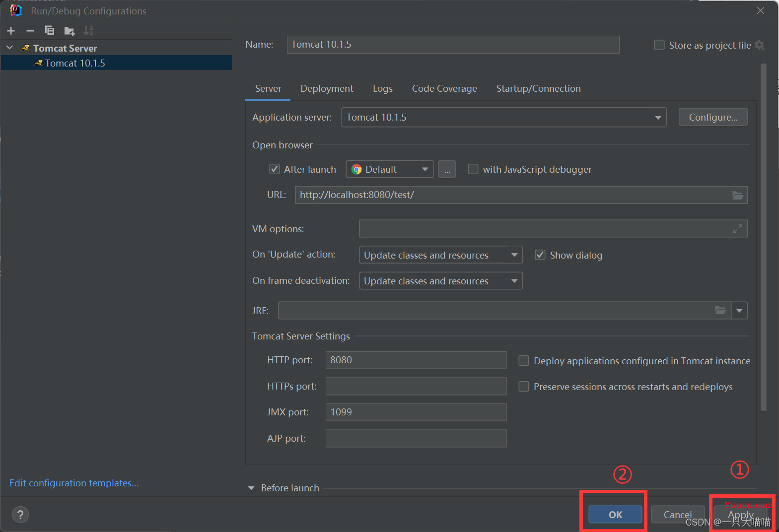
Task: Click the new folder icon in toolbar
Action: tap(70, 31)
